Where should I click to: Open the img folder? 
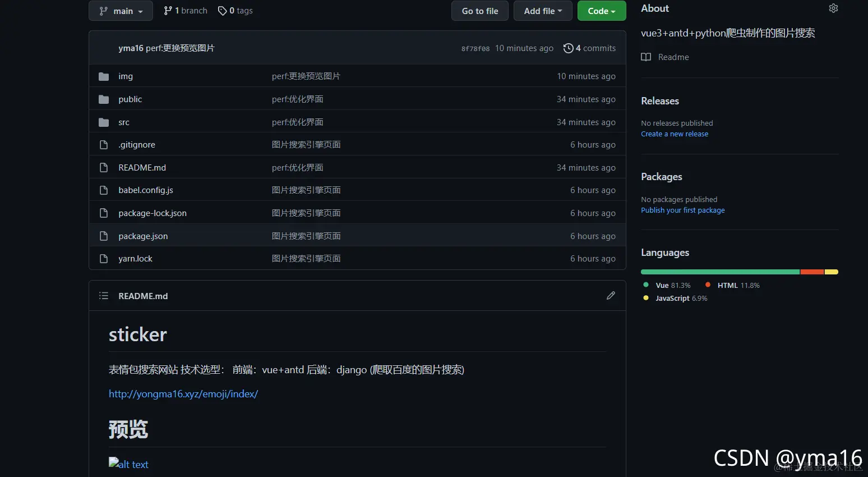(126, 76)
